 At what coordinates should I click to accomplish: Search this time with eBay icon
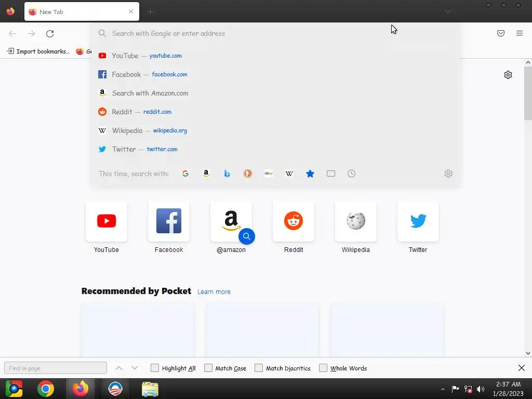click(x=269, y=174)
